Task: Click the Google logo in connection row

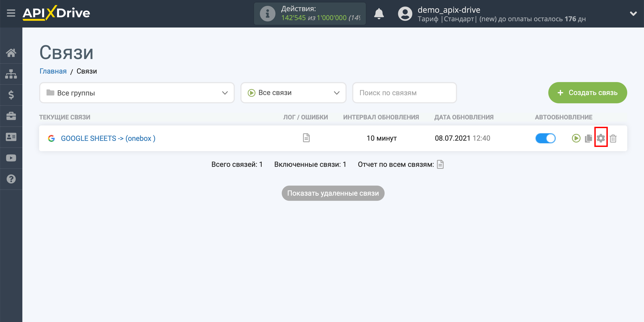Action: 51,138
